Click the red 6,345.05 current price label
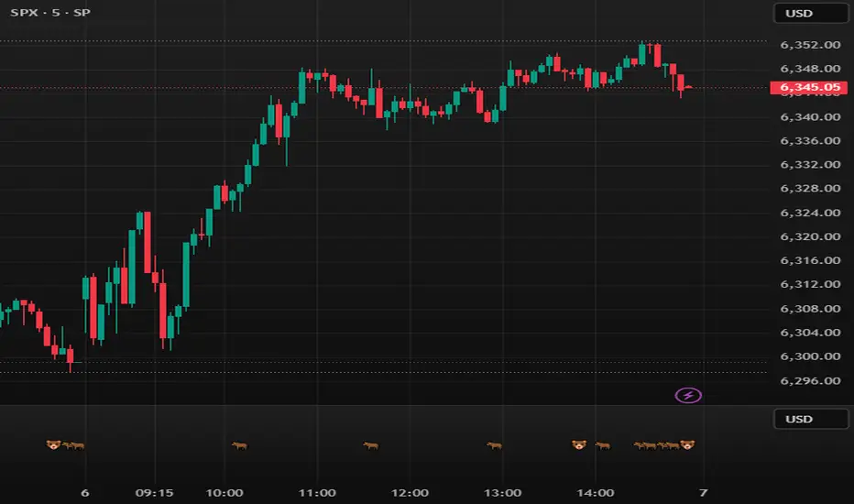 [809, 87]
